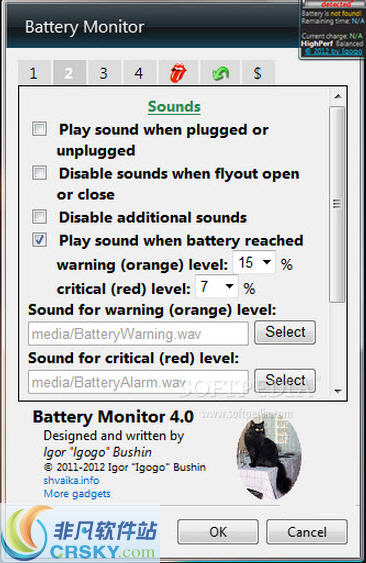Screen dimensions: 366x563
Task: Open the More gadgets link
Action: coord(77,494)
